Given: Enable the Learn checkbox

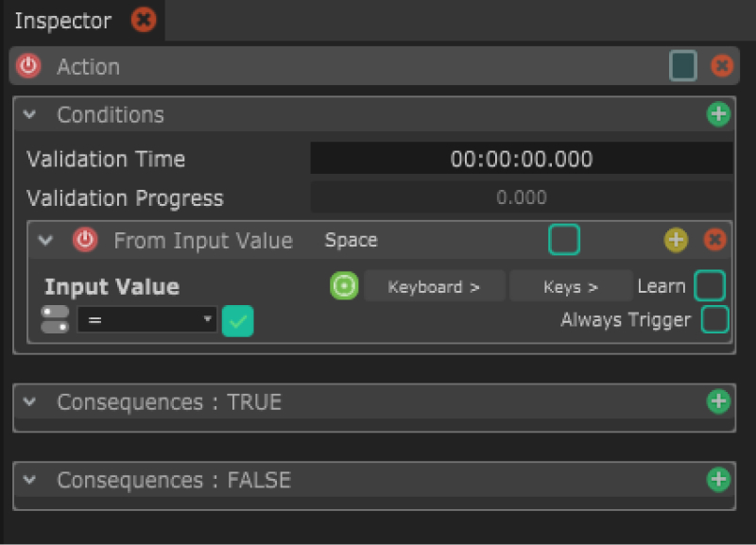Looking at the screenshot, I should [x=710, y=285].
